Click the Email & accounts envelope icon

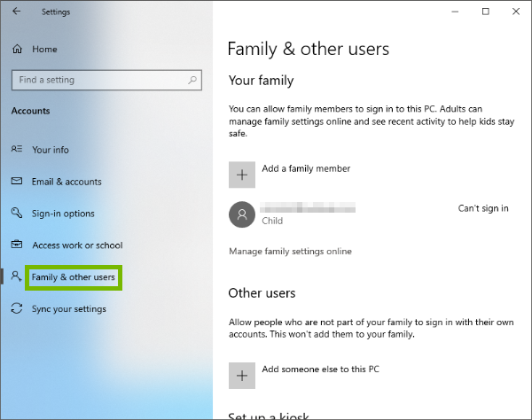(17, 181)
